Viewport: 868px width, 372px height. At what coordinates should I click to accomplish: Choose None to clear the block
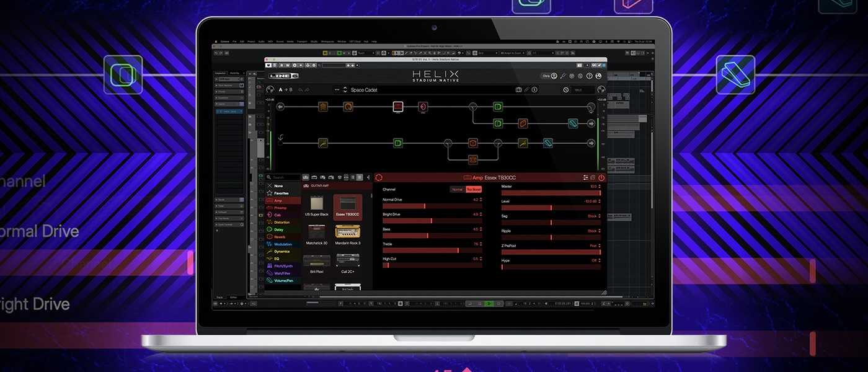pos(283,186)
